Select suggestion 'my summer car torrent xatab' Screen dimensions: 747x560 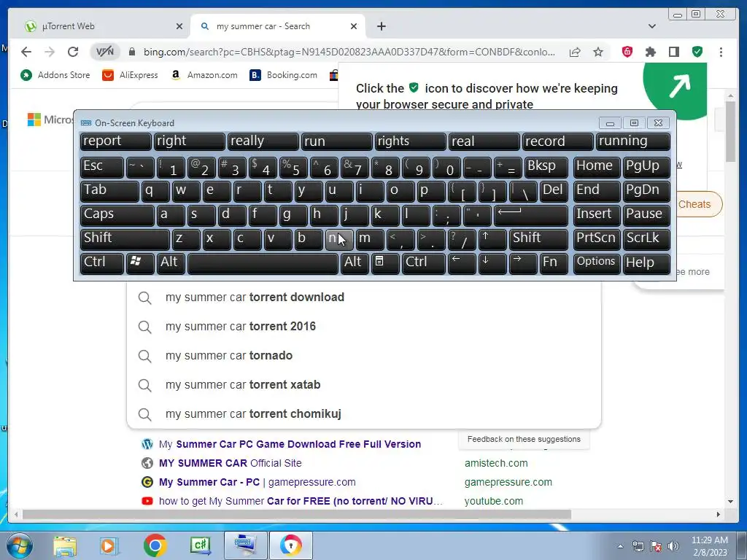point(364,385)
